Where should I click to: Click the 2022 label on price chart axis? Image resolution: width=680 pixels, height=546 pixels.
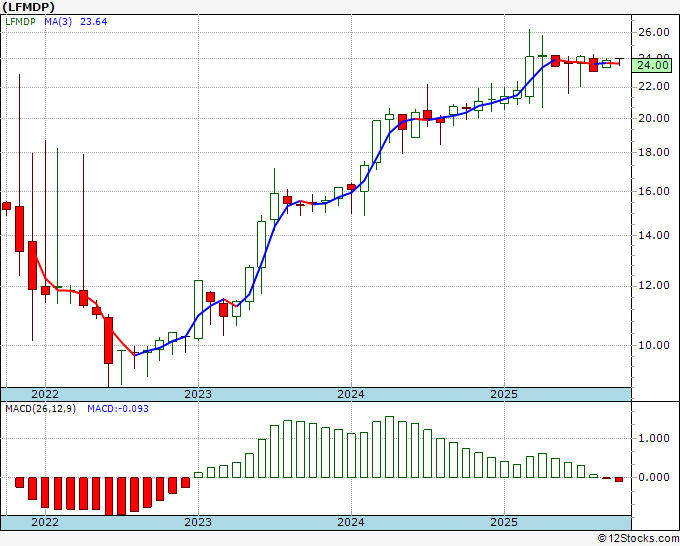click(x=45, y=394)
